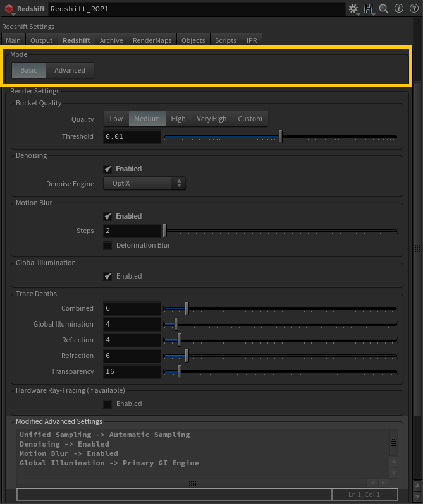Open the gear parameter settings menu
The width and height of the screenshot is (423, 504).
coord(353,9)
